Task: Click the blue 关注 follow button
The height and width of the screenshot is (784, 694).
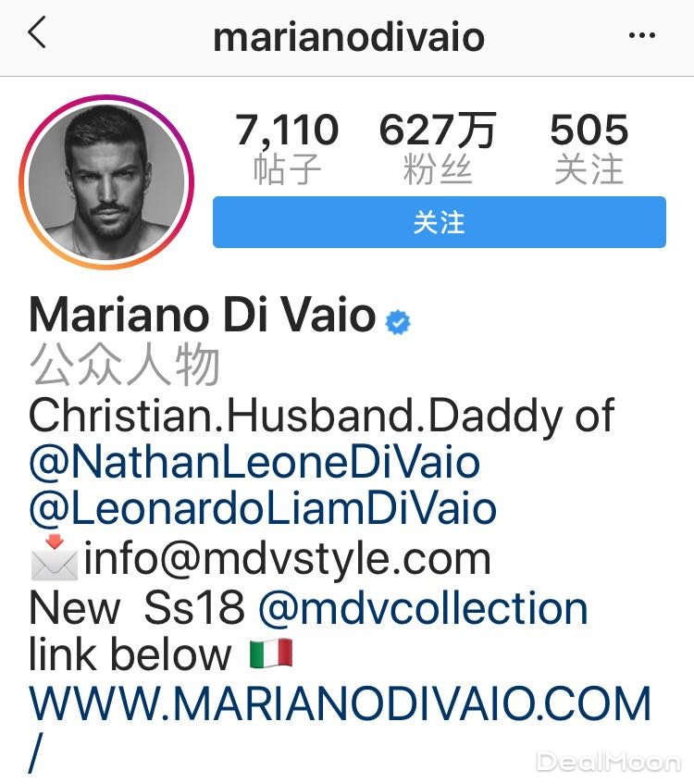Action: click(439, 222)
